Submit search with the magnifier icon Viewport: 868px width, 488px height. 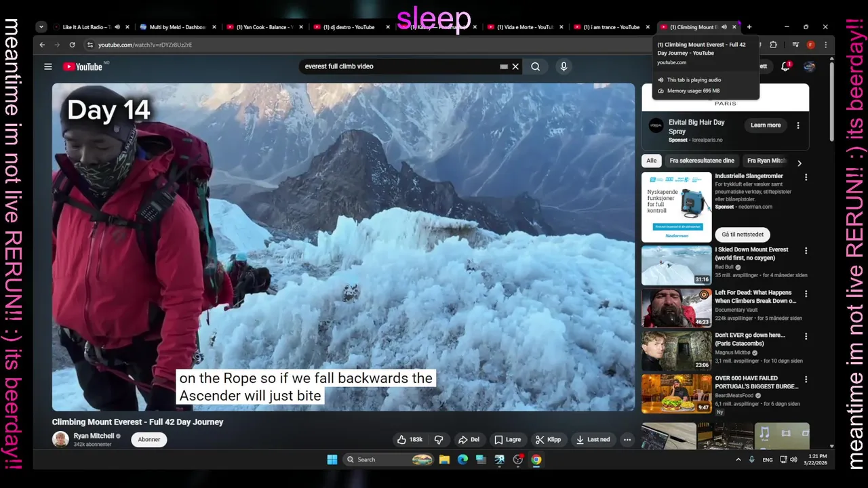536,66
